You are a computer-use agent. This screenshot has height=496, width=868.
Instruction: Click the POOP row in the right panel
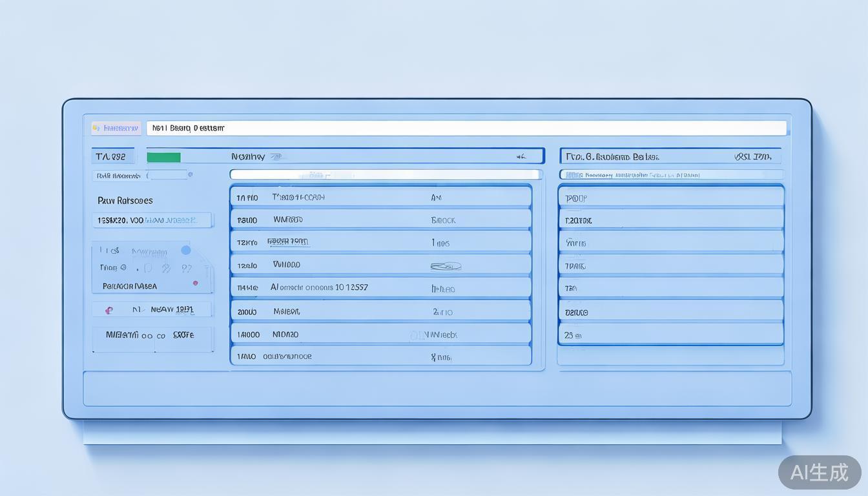670,198
